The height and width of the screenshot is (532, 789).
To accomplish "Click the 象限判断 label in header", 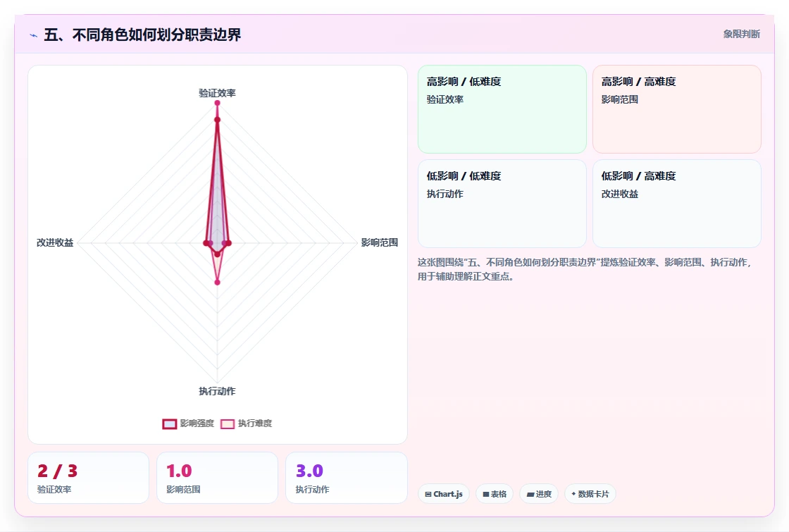I will [741, 35].
